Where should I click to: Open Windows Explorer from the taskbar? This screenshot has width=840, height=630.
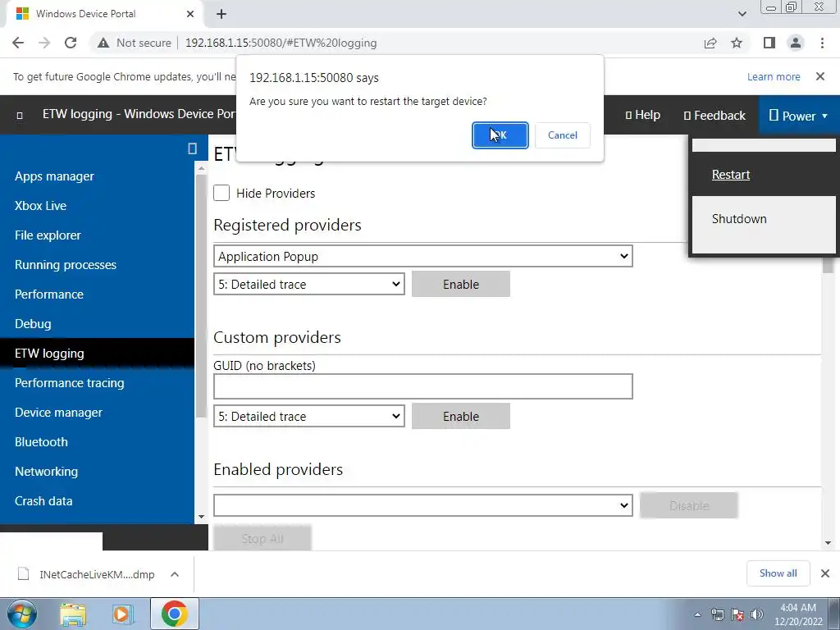[x=73, y=614]
